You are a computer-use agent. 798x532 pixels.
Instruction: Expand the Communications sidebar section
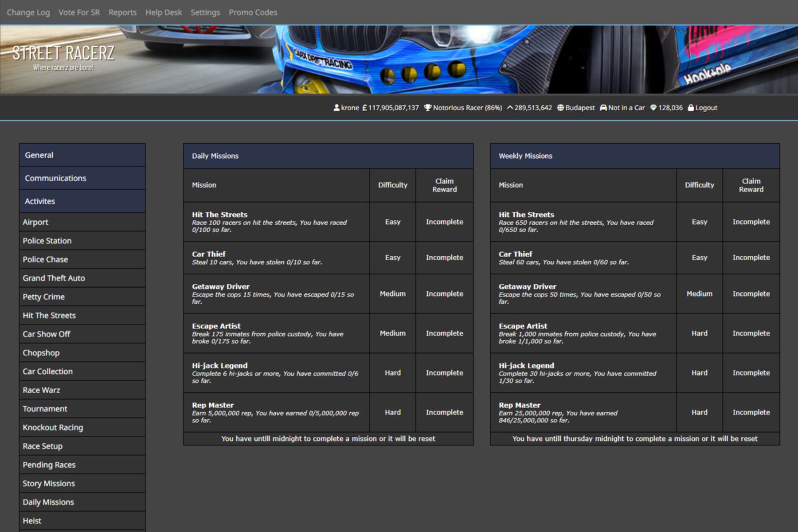coord(82,178)
